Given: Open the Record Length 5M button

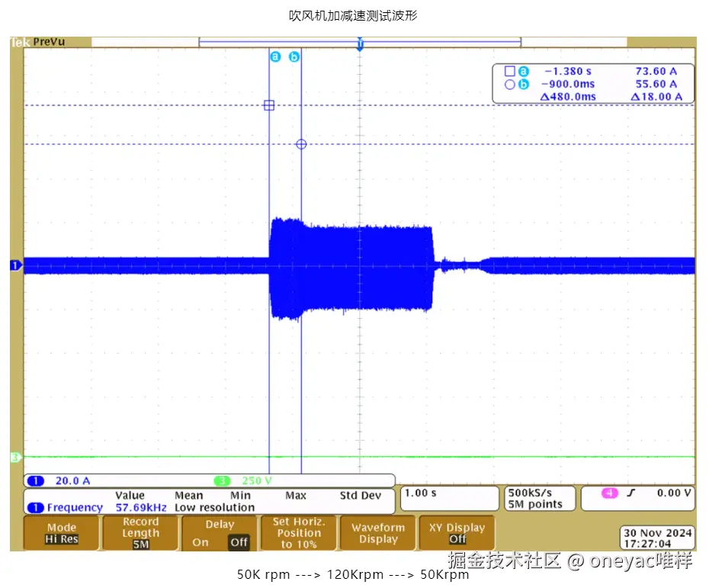Looking at the screenshot, I should point(140,533).
